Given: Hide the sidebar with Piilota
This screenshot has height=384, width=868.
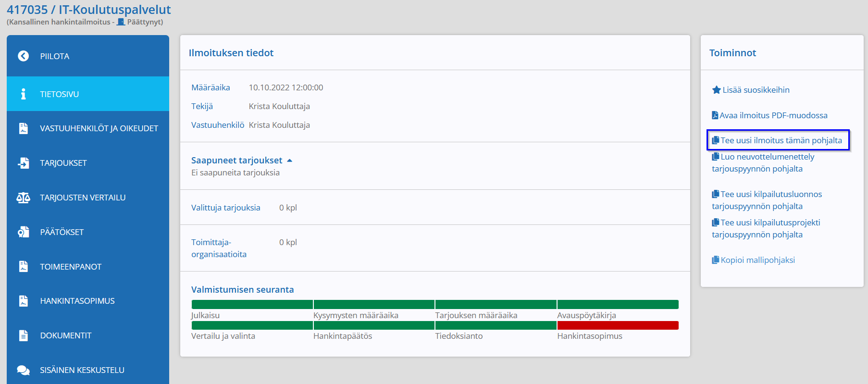Looking at the screenshot, I should 88,56.
